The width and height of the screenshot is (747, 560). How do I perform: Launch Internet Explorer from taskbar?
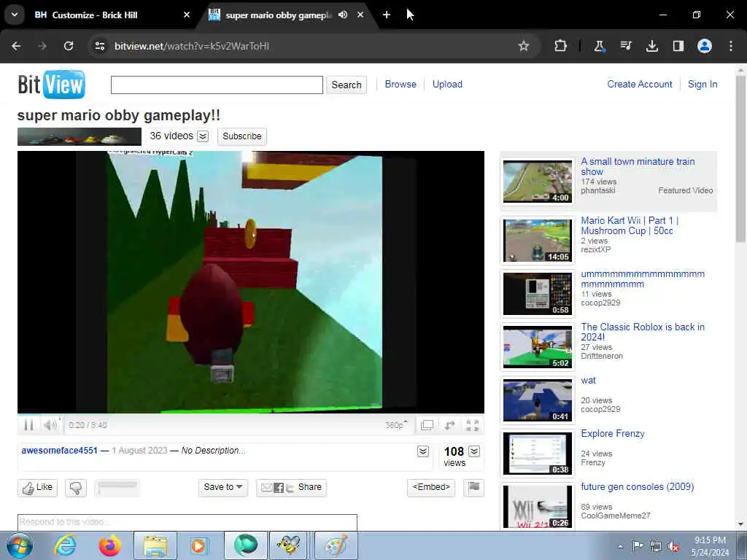(64, 545)
